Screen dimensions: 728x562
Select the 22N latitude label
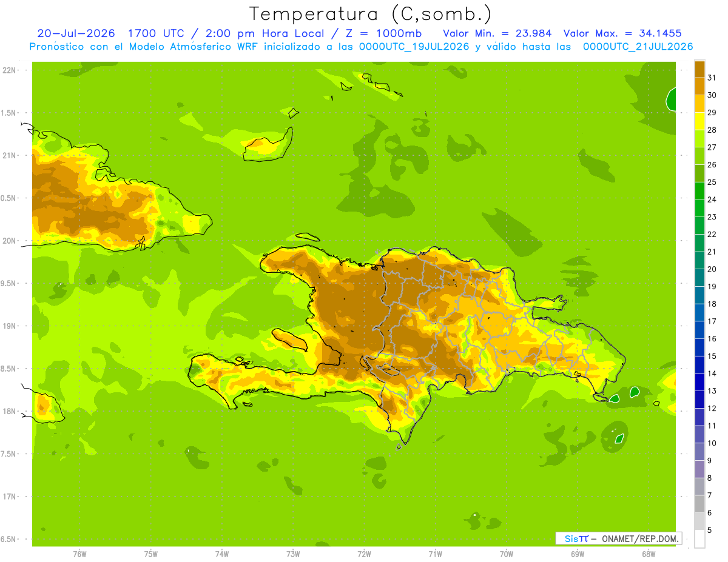(8, 70)
